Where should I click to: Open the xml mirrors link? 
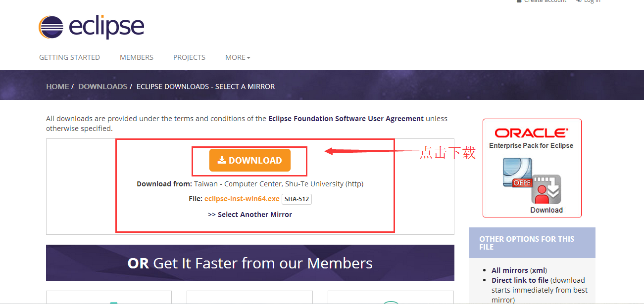[x=538, y=270]
